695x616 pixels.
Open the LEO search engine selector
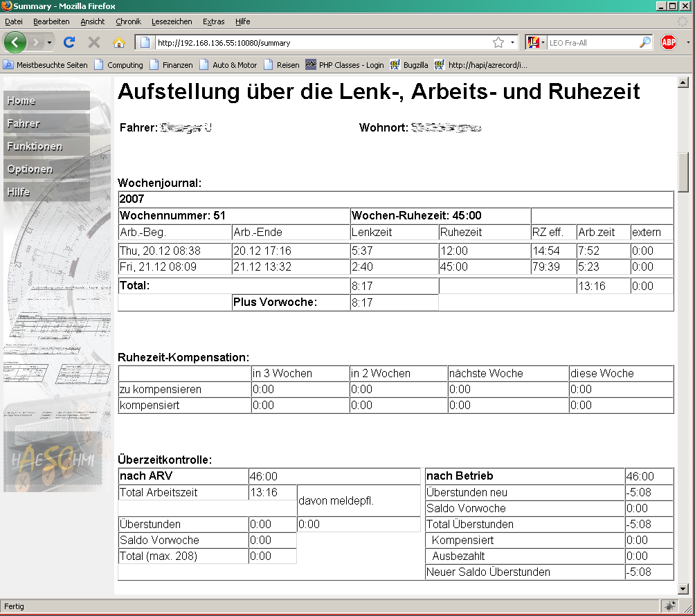tap(536, 42)
